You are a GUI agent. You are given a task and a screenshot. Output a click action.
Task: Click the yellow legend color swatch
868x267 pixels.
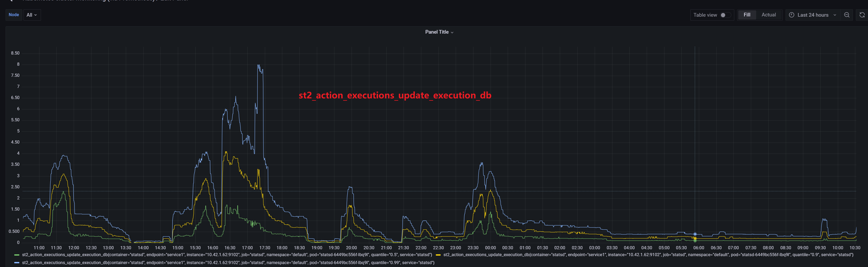[438, 255]
